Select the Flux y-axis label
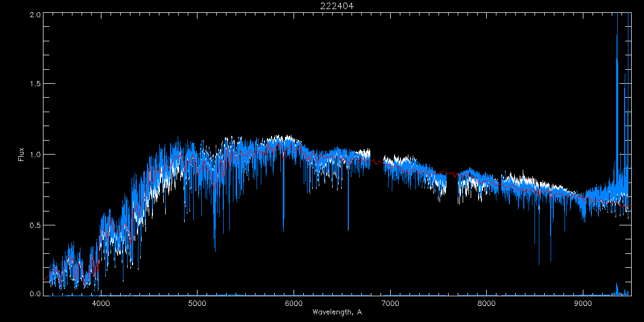644x322 pixels. tap(21, 155)
